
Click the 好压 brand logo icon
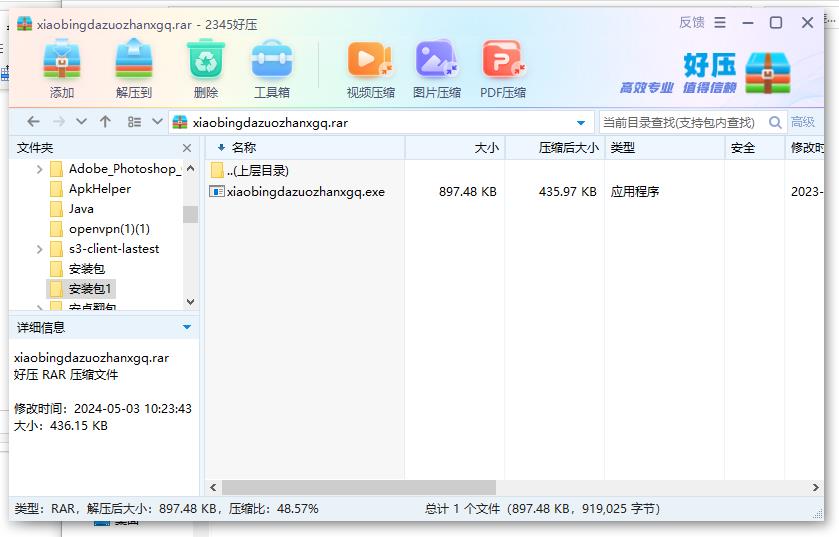[768, 73]
